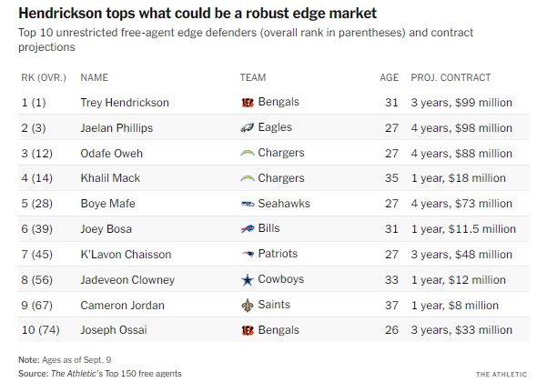Image resolution: width=557 pixels, height=392 pixels.
Task: Click the Seahawks logo in Boye Mafe row
Action: pos(246,204)
